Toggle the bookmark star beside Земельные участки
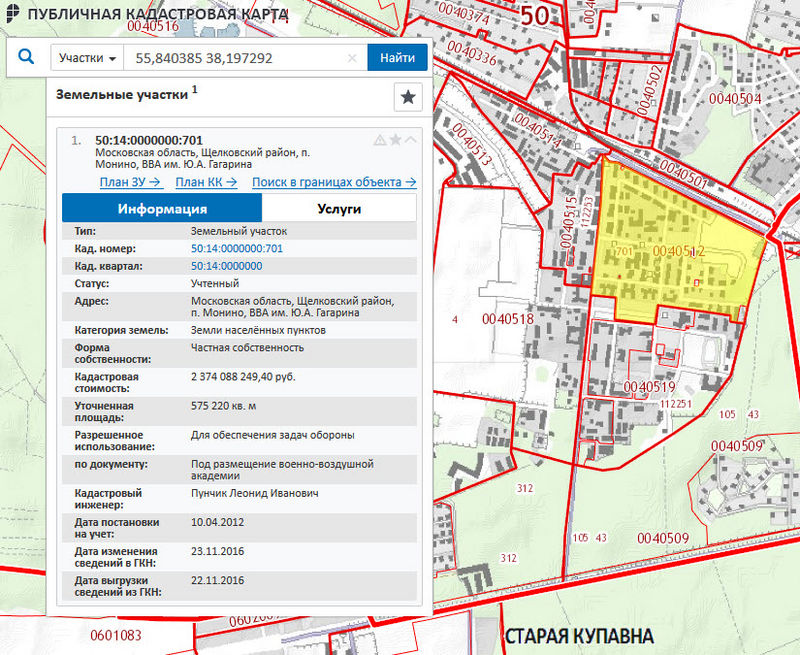This screenshot has height=655, width=800. click(x=407, y=98)
